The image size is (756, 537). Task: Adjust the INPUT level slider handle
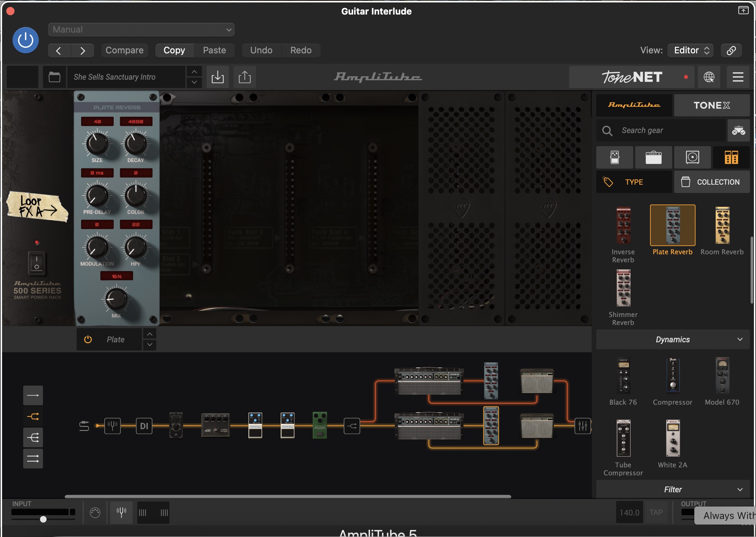(x=43, y=519)
